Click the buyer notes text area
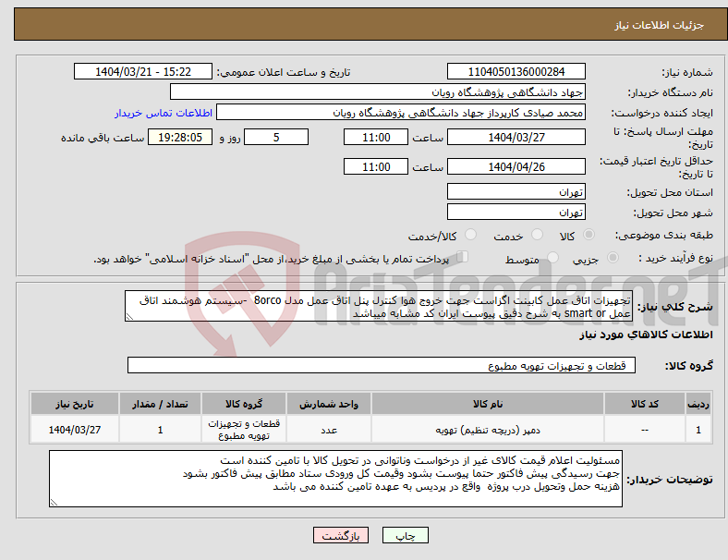This screenshot has height=560, width=728. [335, 479]
